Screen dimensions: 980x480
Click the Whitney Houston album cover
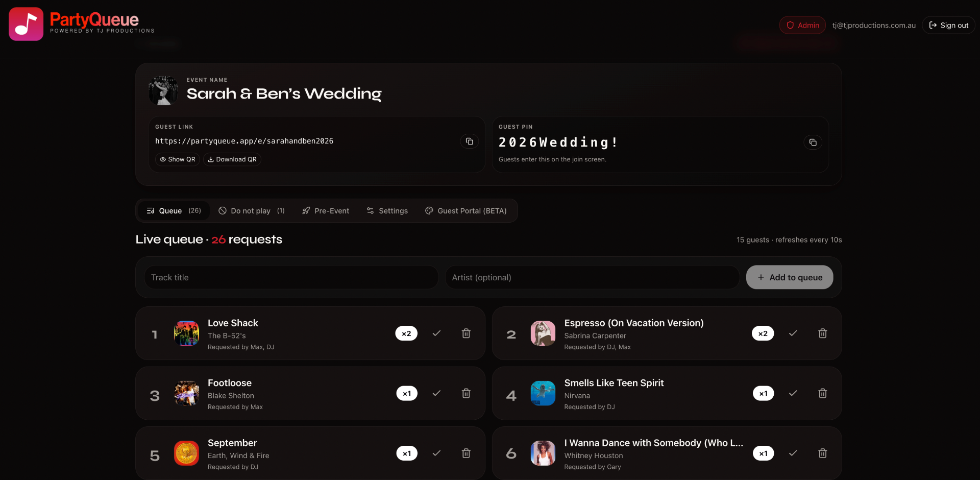point(543,453)
